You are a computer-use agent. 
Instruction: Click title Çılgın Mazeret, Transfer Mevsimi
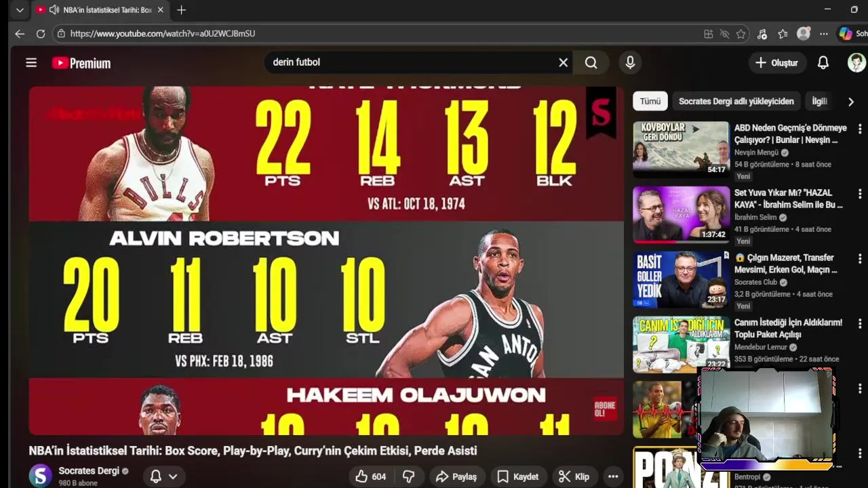point(787,264)
